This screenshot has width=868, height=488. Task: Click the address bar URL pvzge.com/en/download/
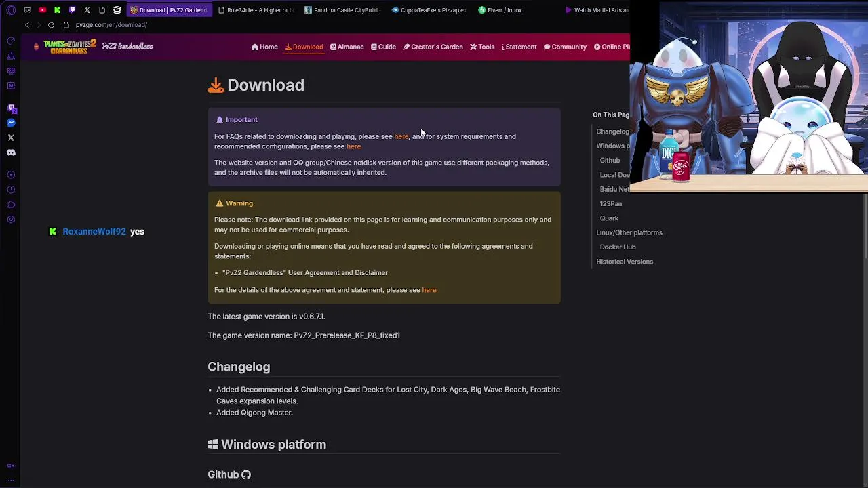point(111,25)
